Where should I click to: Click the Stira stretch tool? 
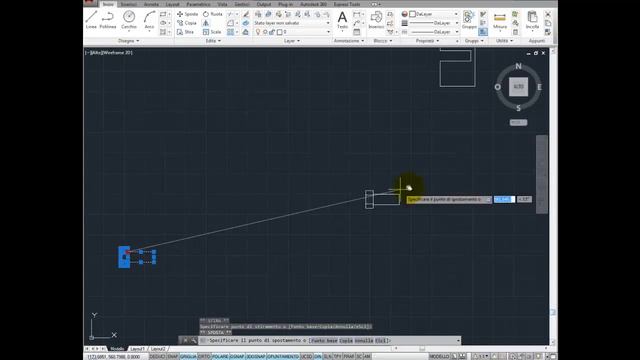(x=185, y=32)
